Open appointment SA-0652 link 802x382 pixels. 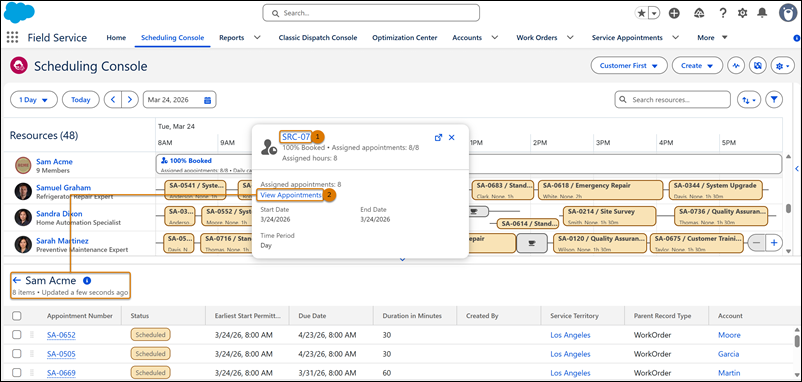(61, 335)
